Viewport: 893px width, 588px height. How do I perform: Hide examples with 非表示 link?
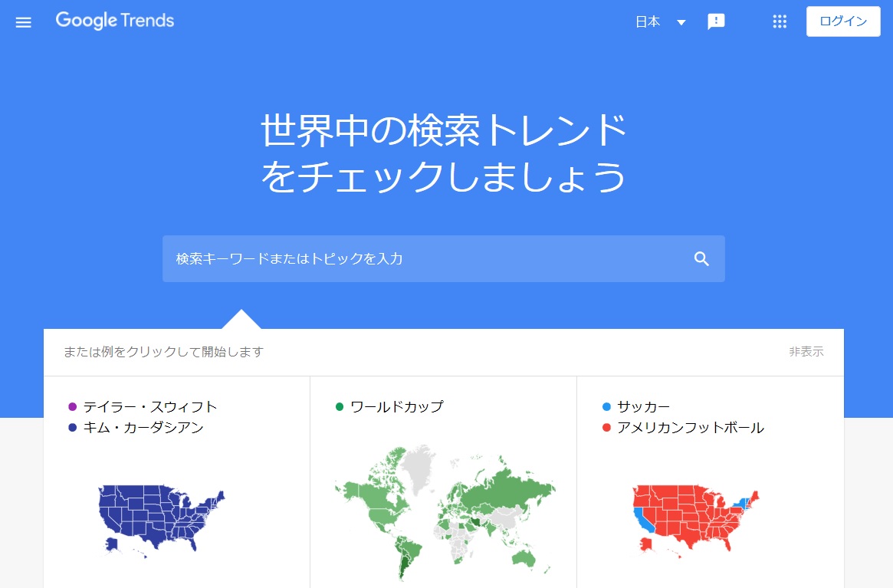tap(806, 352)
